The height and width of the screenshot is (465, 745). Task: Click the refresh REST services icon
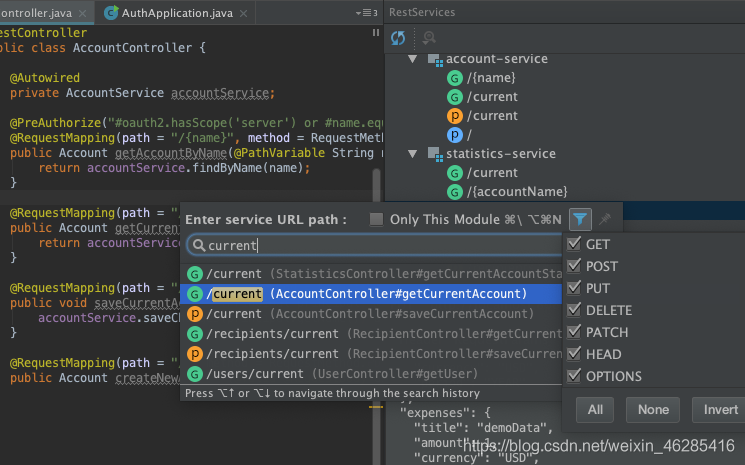click(x=398, y=38)
